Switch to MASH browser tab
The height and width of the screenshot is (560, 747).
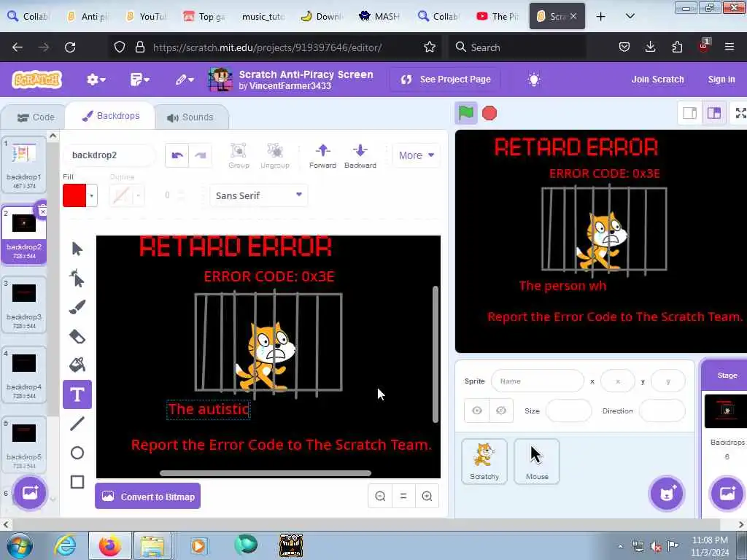pos(379,17)
